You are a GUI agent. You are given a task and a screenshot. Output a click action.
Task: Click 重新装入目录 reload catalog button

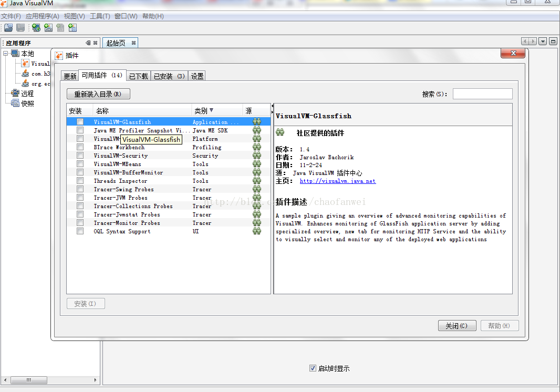coord(98,94)
